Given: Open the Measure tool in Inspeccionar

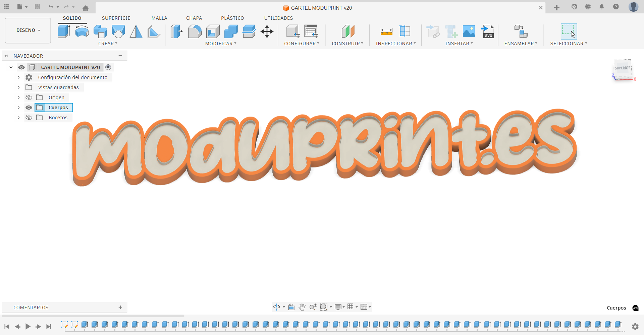Looking at the screenshot, I should coord(386,31).
